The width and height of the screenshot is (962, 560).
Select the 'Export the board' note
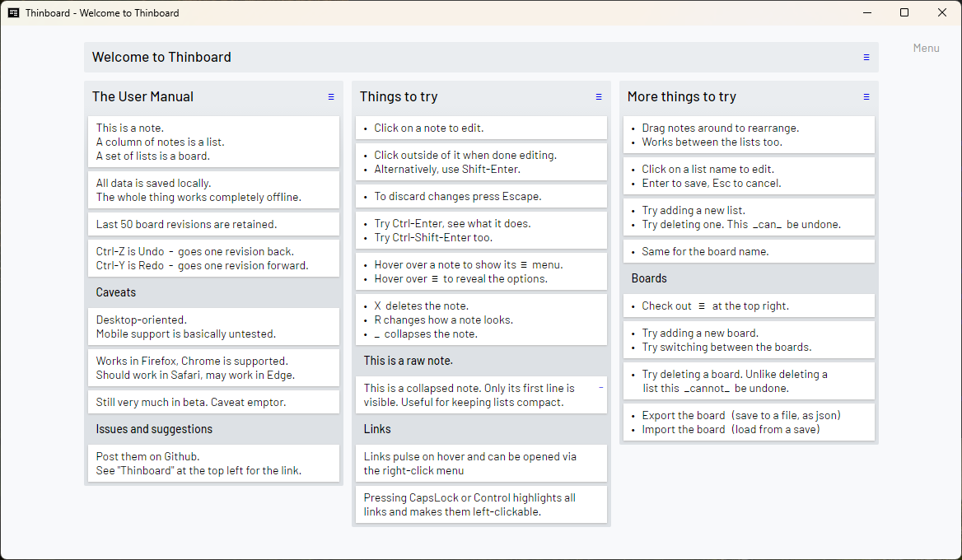click(749, 422)
